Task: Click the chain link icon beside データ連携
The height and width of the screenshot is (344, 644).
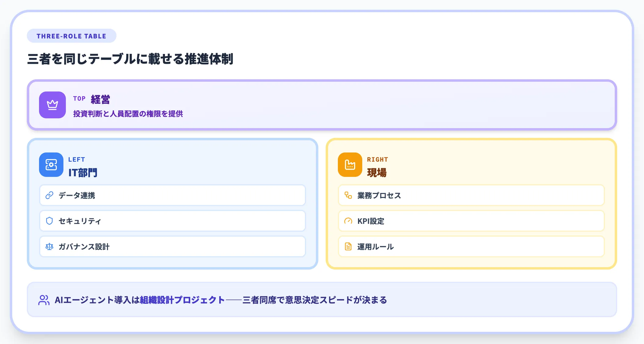Action: click(49, 195)
